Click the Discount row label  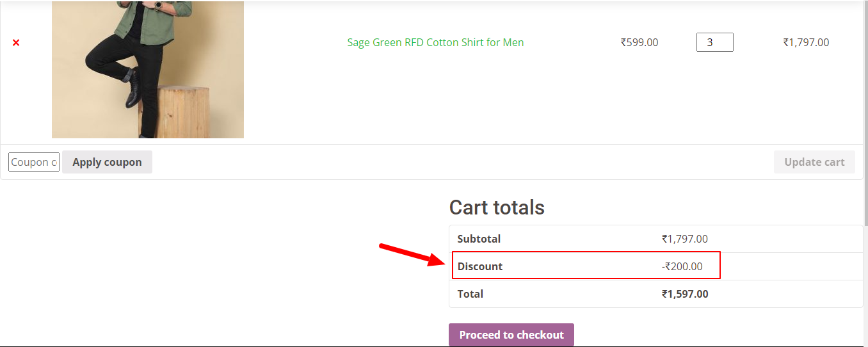pyautogui.click(x=480, y=266)
